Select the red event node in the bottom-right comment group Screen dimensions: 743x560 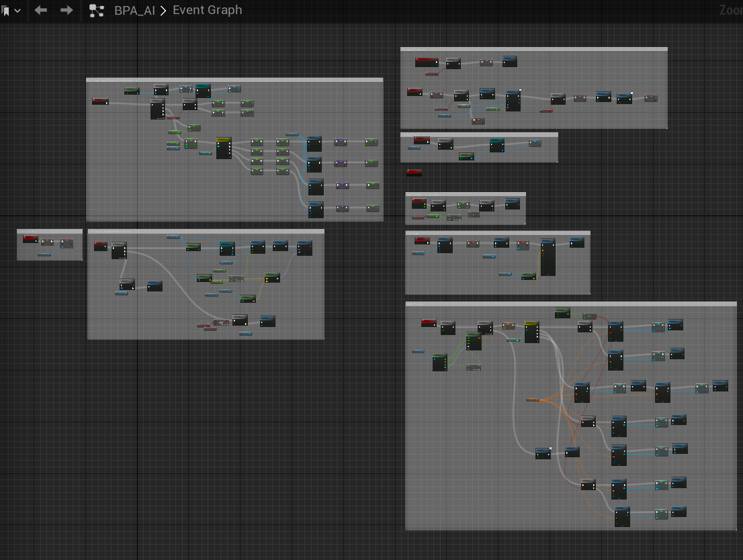click(429, 323)
